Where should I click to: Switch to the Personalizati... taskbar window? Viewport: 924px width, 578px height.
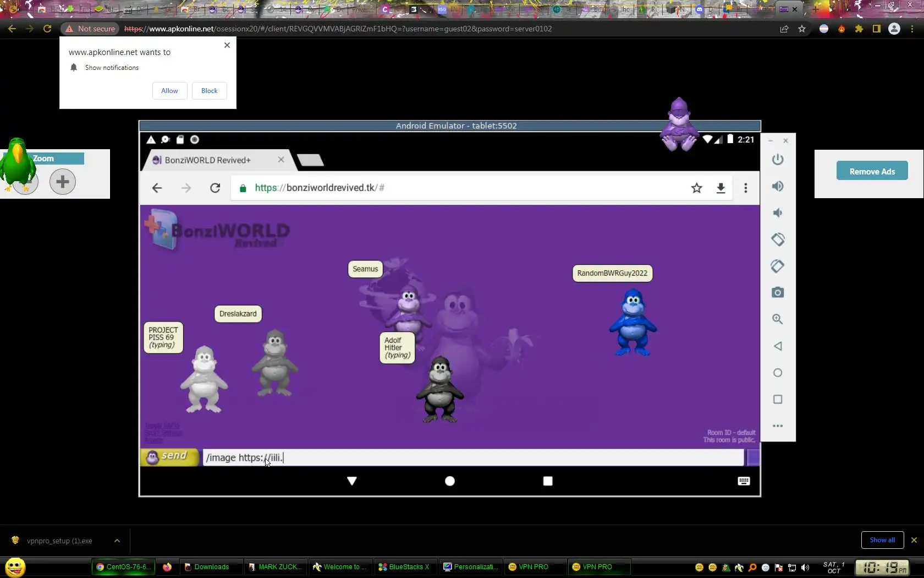click(x=471, y=567)
